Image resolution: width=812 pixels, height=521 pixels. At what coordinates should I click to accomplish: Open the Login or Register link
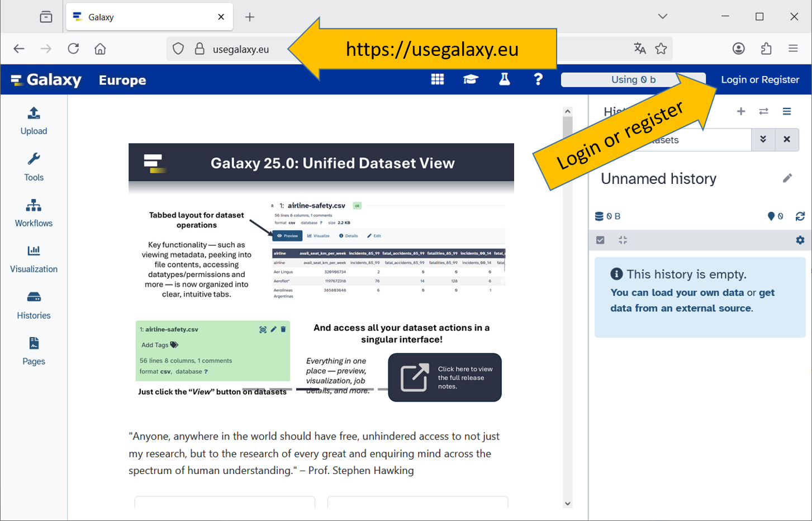click(760, 79)
